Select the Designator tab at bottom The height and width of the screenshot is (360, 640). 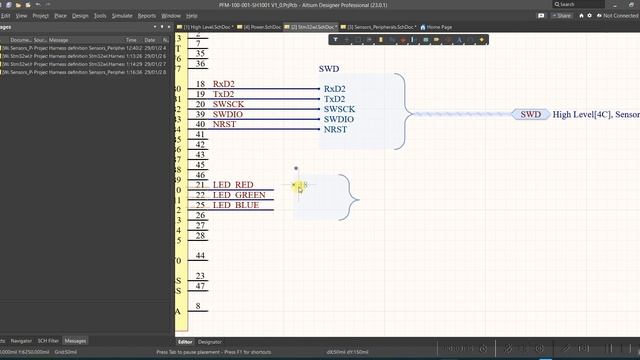coord(209,342)
